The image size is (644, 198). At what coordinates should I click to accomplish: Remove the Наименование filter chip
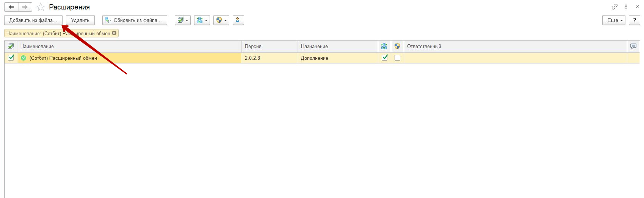(114, 33)
